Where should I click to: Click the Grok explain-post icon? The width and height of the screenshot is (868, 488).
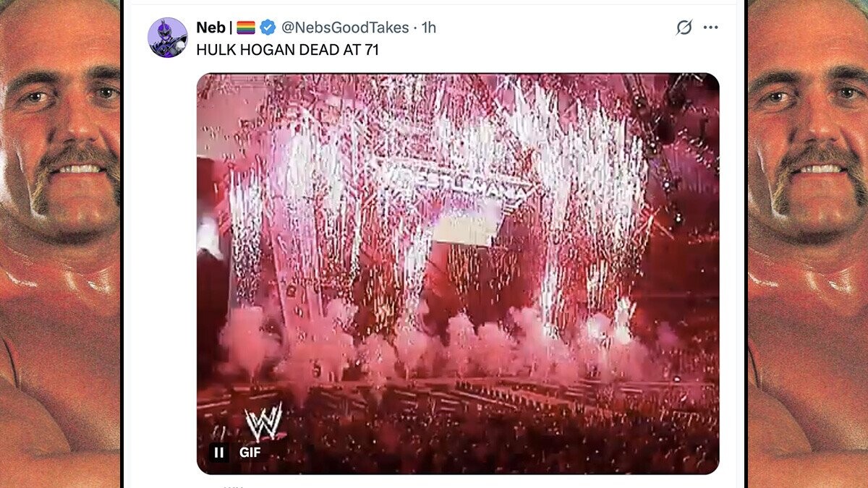(684, 27)
